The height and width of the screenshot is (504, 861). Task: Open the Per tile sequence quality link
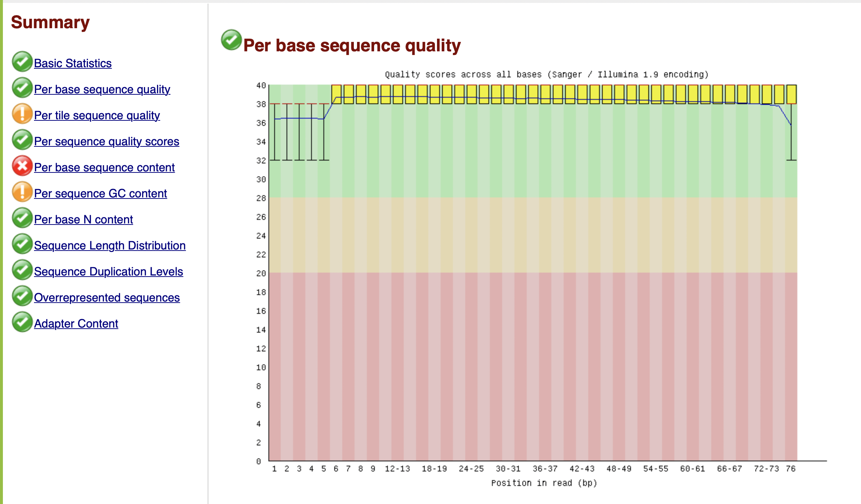[x=97, y=115]
